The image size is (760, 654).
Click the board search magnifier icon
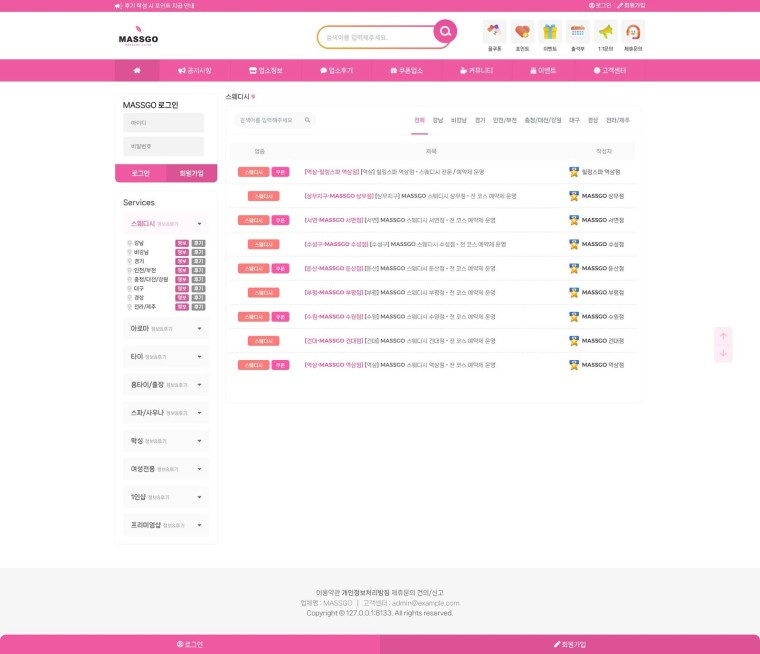tap(307, 120)
